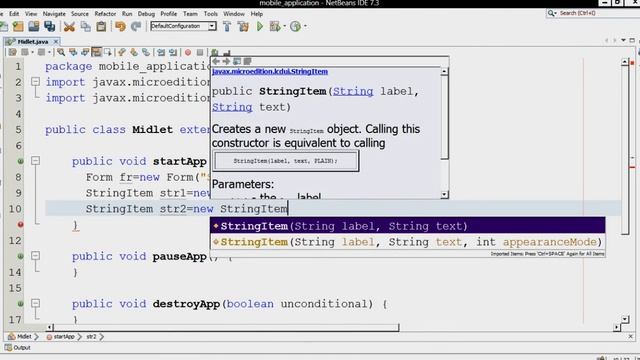
Task: Open the Output panel button
Action: click(x=18, y=348)
